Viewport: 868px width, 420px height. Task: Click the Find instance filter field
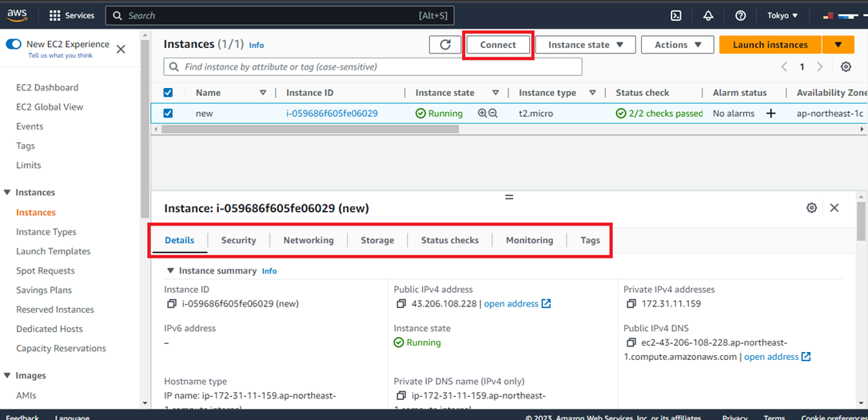[372, 66]
